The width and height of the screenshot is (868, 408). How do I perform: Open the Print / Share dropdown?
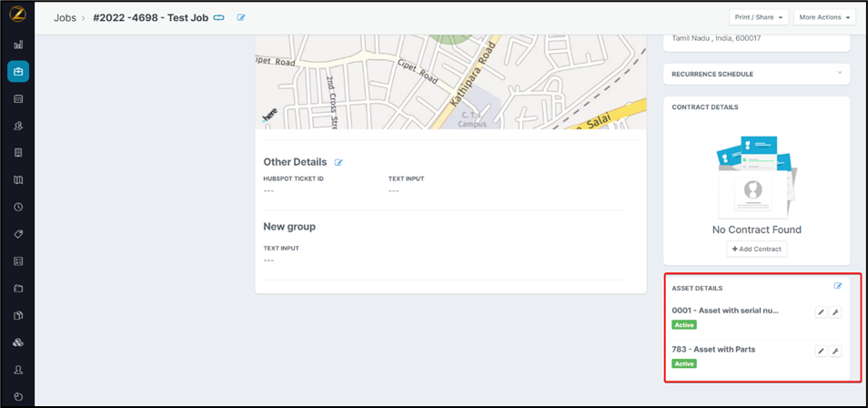(x=758, y=17)
